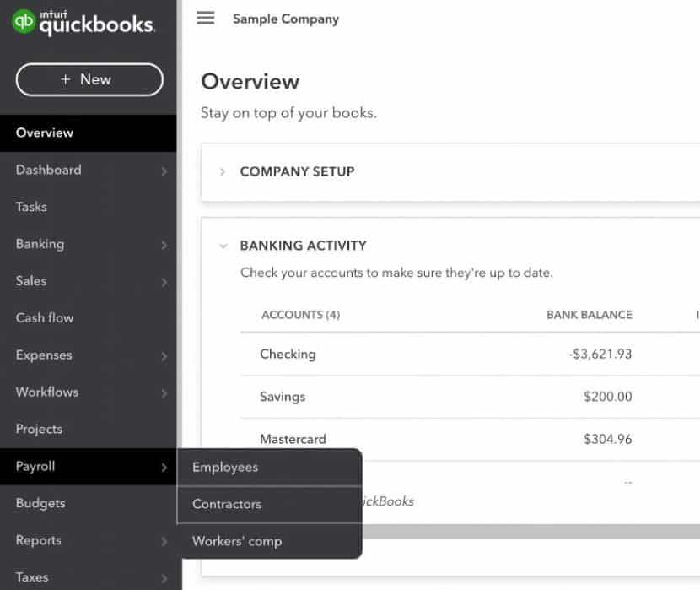The width and height of the screenshot is (700, 590).
Task: Click the Savings account entry
Action: point(283,397)
